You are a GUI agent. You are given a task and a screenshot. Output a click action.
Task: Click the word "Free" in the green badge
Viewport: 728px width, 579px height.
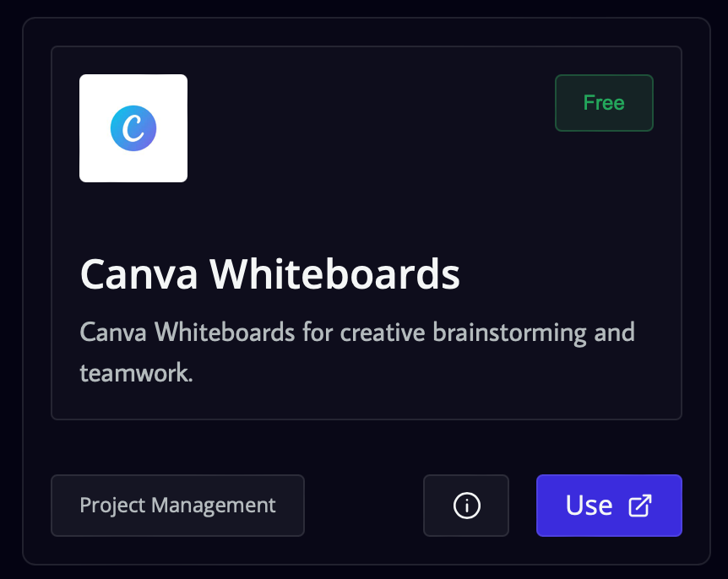tap(604, 102)
